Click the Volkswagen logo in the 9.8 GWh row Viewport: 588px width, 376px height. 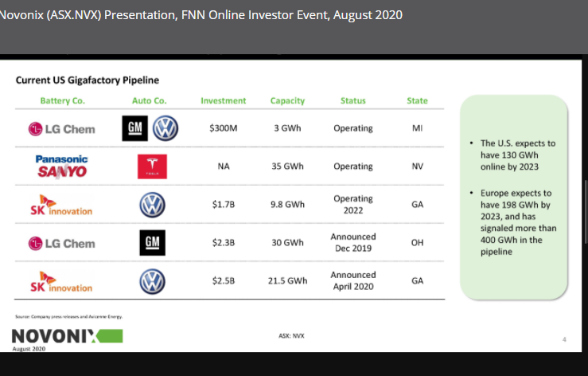pyautogui.click(x=151, y=205)
